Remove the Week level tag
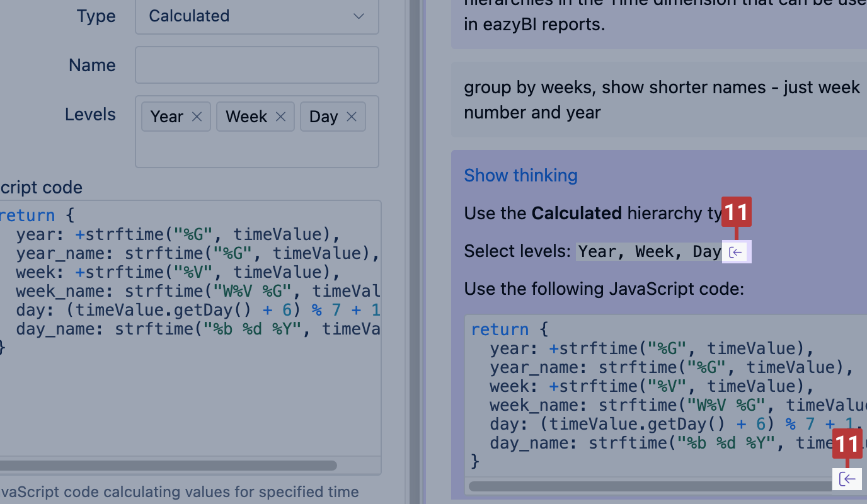This screenshot has height=504, width=867. (281, 117)
